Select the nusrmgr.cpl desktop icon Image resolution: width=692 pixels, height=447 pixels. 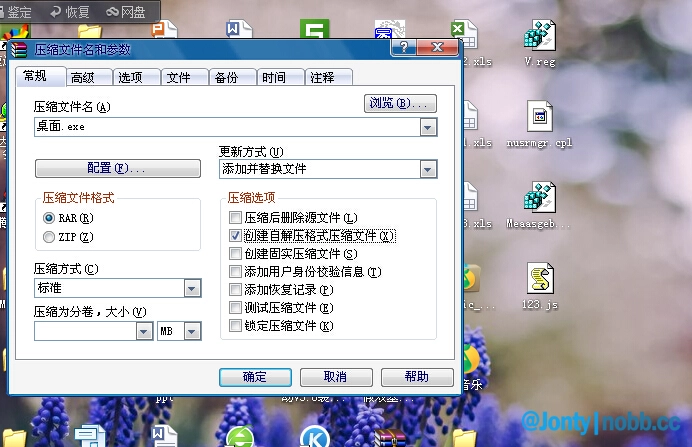(x=540, y=118)
